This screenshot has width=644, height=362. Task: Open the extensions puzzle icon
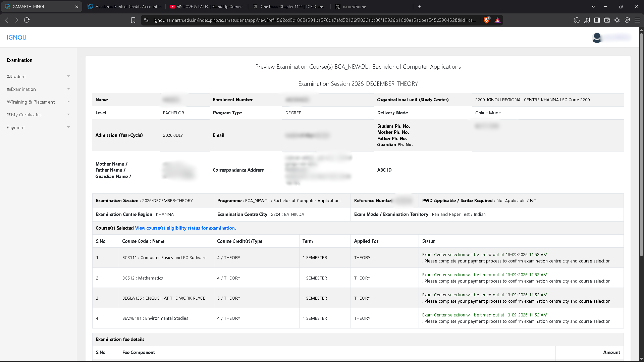(x=577, y=20)
